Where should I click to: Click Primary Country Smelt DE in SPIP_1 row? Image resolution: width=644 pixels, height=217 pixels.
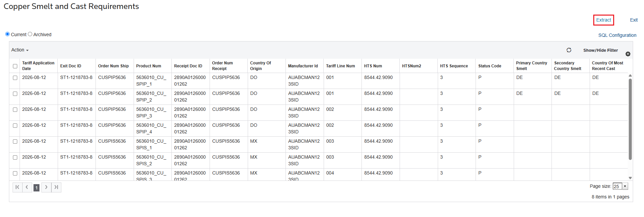519,77
